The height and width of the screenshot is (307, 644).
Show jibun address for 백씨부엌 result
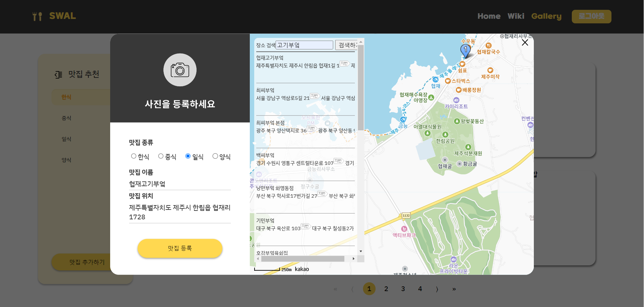(338, 161)
